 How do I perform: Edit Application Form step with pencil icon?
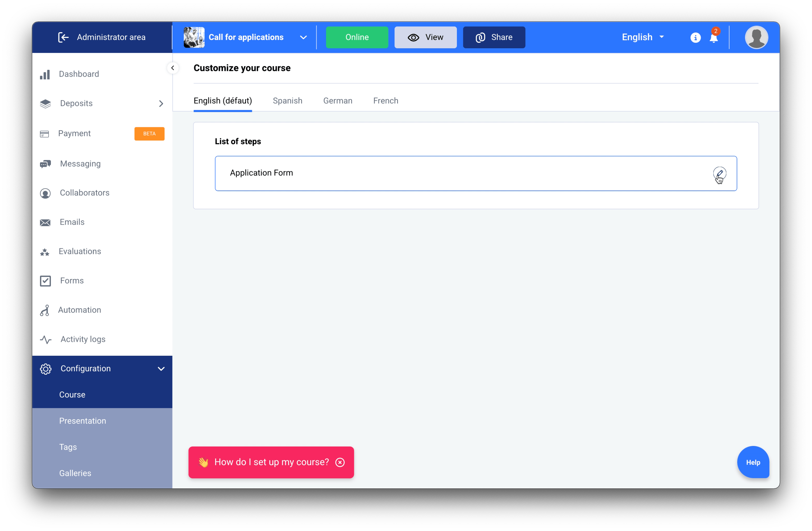tap(719, 173)
